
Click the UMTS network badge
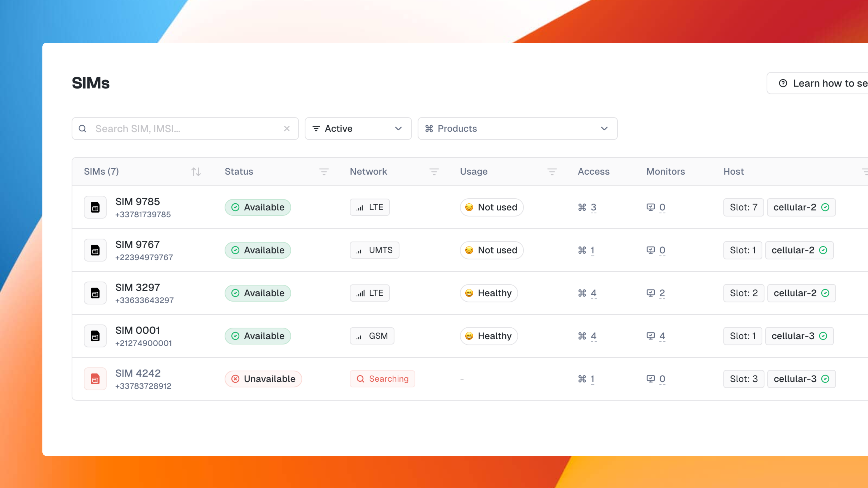374,250
